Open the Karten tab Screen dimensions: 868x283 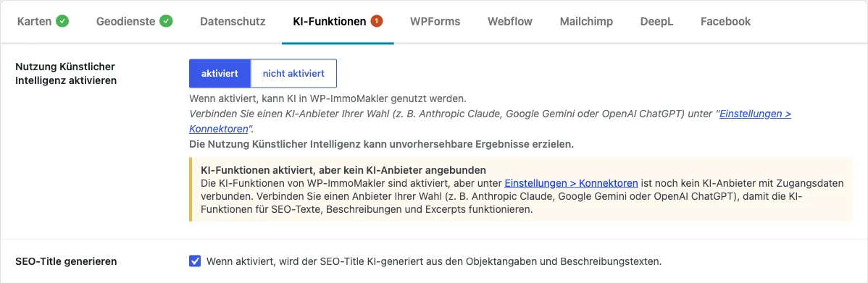pyautogui.click(x=43, y=22)
